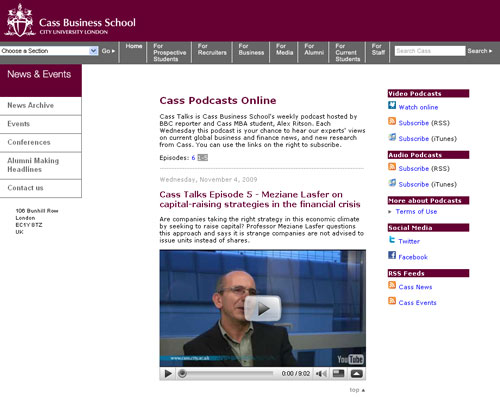Play the video using control bar button
Screen dimensions: 500x397
point(168,374)
